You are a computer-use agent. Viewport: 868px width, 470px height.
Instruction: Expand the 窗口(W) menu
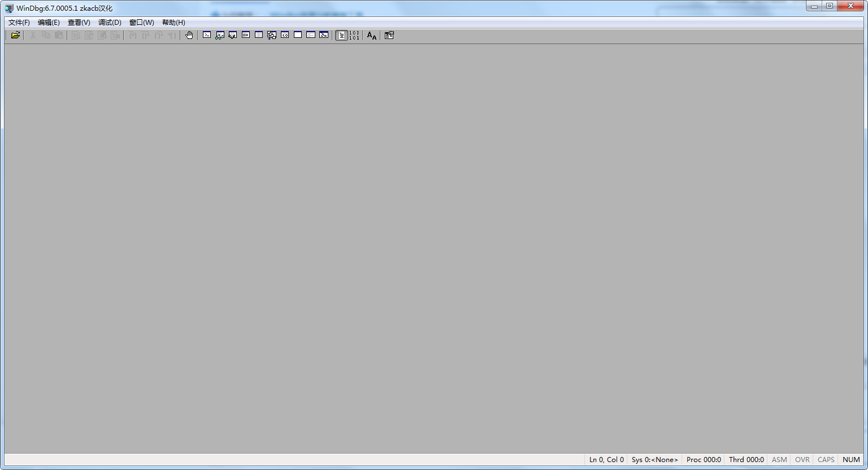[x=141, y=23]
